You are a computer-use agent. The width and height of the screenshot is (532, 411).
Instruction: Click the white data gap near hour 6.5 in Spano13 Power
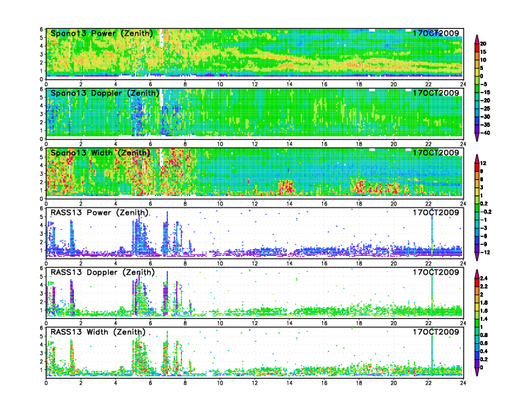click(x=161, y=38)
